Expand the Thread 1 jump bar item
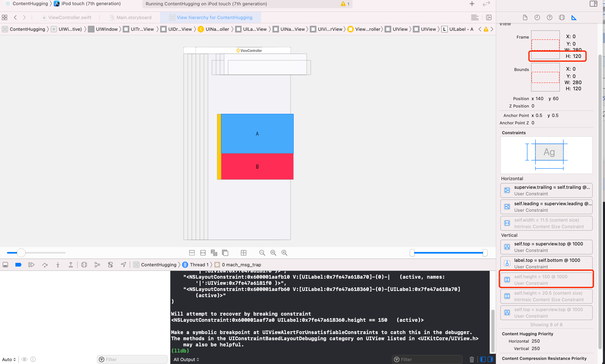Image resolution: width=605 pixels, height=364 pixels. pos(199,265)
